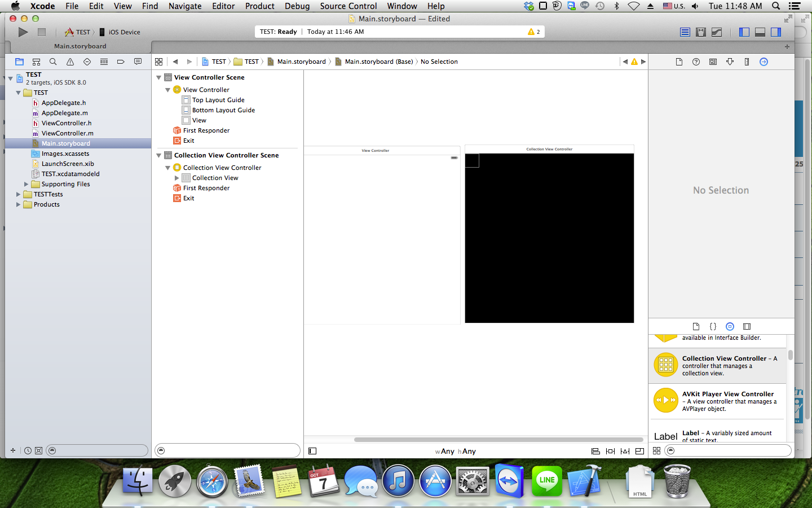Image resolution: width=812 pixels, height=508 pixels.
Task: Open the Resizing Behavior menu
Action: (639, 451)
